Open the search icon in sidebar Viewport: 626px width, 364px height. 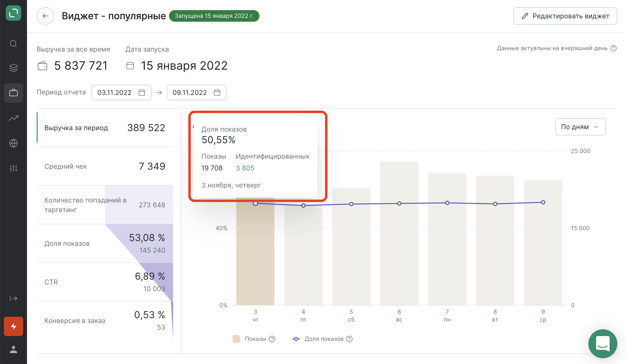coord(14,44)
